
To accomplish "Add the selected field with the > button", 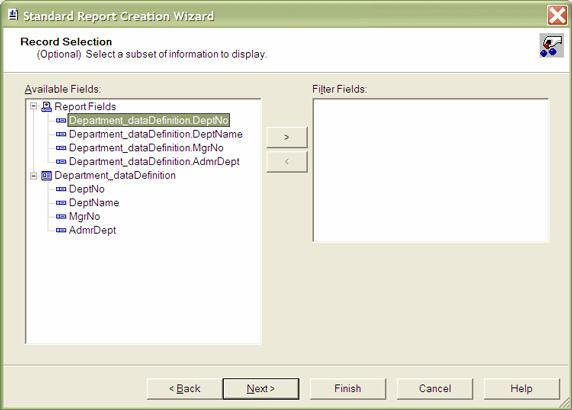I will (287, 138).
